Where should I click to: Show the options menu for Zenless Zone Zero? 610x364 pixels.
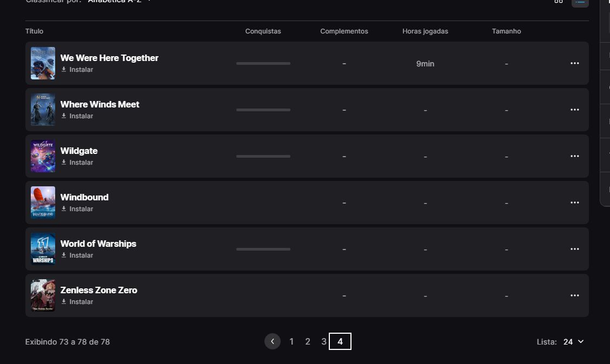pyautogui.click(x=575, y=295)
